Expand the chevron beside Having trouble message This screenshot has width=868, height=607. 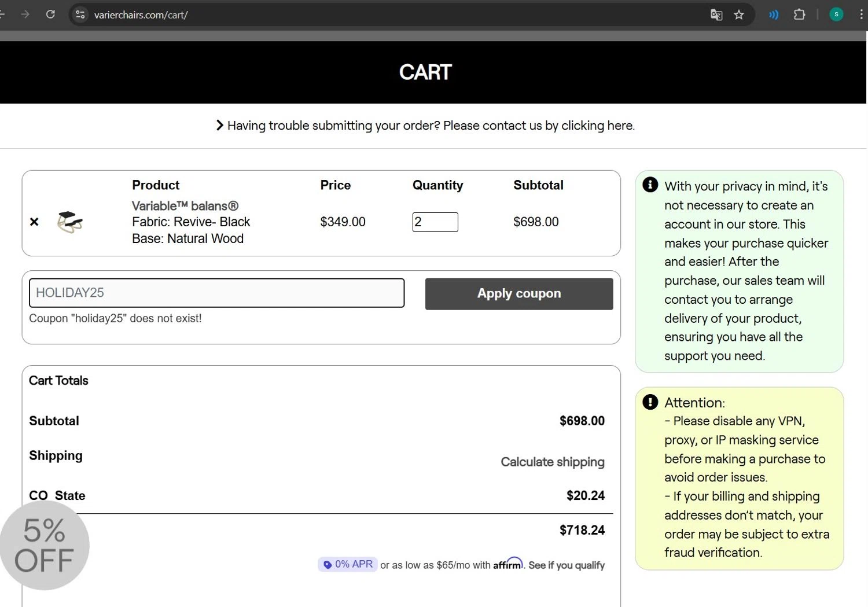point(219,125)
